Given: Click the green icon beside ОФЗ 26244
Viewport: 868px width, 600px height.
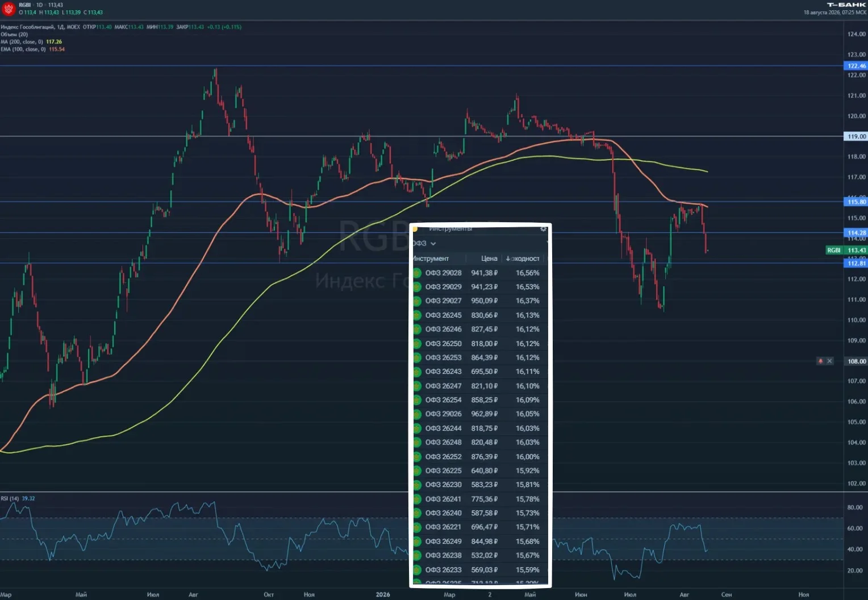Looking at the screenshot, I should coord(417,428).
